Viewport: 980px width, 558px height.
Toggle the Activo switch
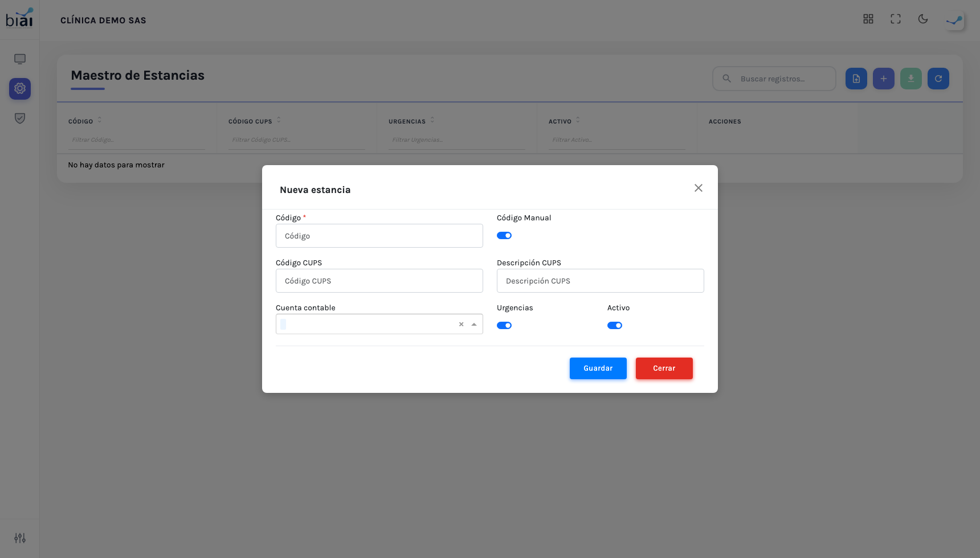coord(615,326)
